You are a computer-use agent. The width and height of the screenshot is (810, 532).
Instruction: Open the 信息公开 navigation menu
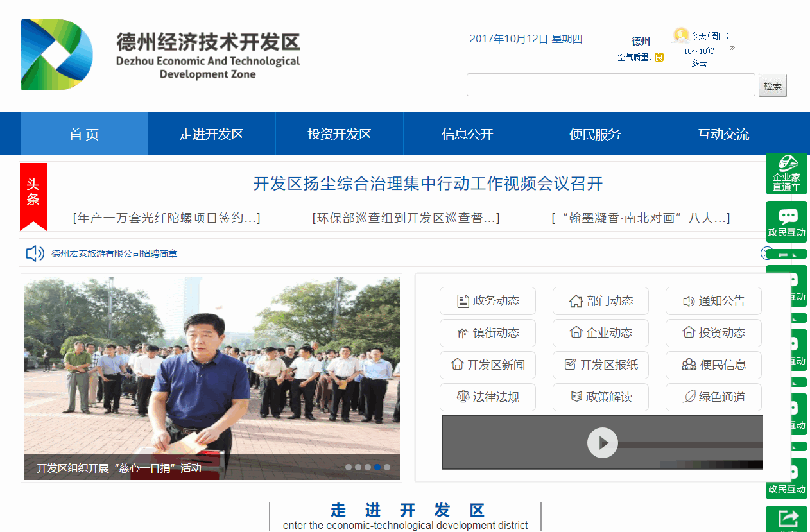(467, 133)
